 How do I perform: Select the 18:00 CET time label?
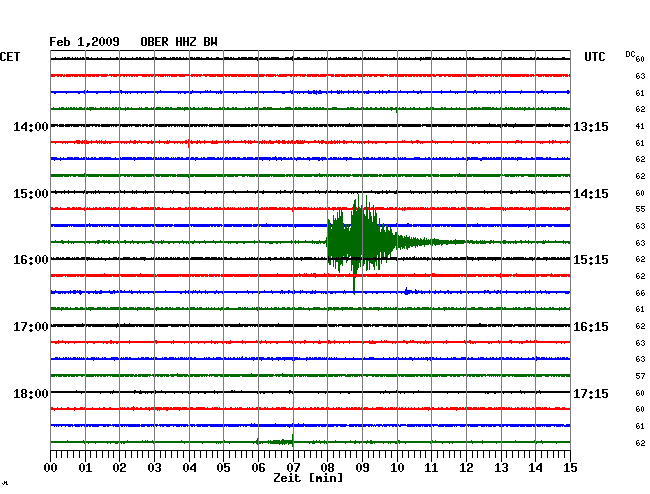point(31,393)
